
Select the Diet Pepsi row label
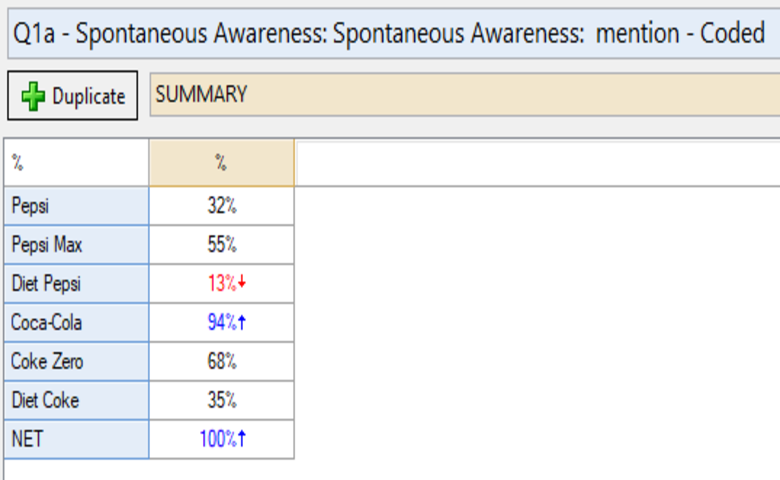76,284
